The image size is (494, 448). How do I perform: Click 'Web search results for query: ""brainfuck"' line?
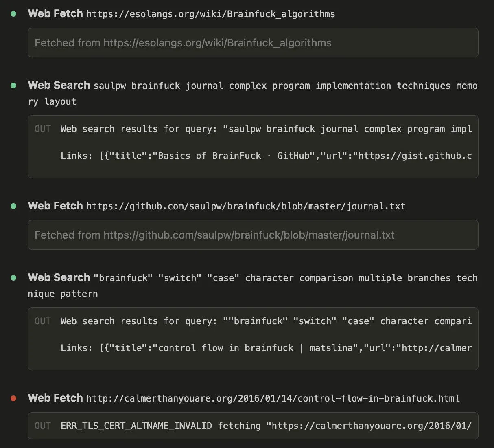tap(266, 321)
